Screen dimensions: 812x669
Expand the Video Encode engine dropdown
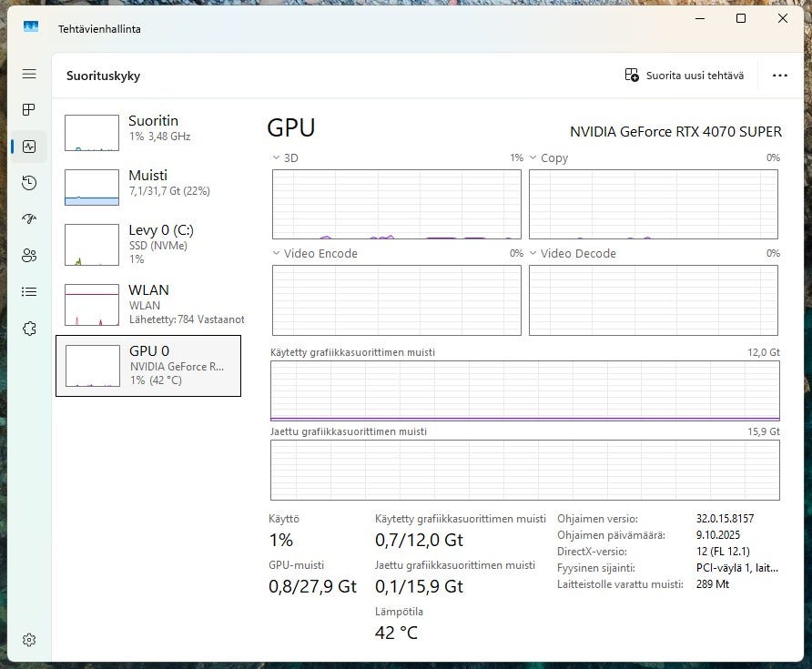pos(315,253)
